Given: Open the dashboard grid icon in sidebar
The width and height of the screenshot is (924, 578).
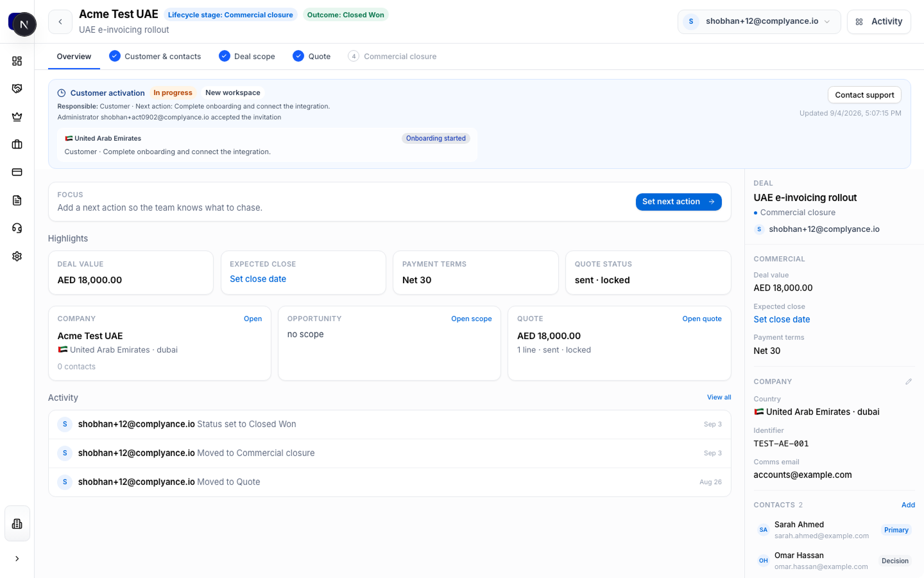Looking at the screenshot, I should point(17,61).
